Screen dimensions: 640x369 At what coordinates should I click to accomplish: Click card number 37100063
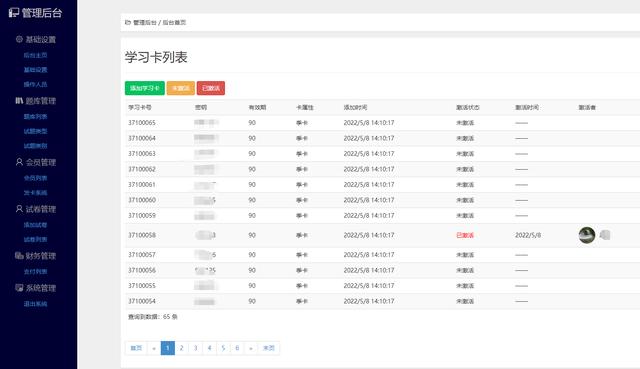(x=142, y=153)
